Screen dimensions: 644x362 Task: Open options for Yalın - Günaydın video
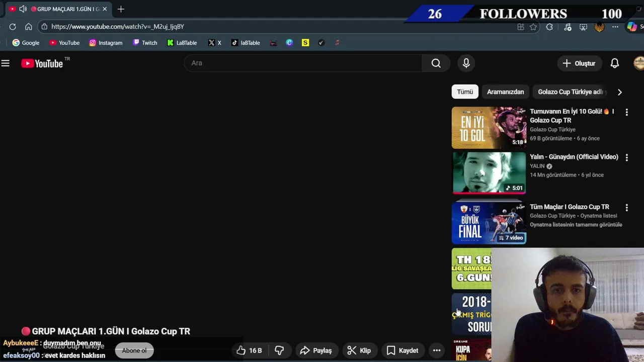(x=626, y=158)
